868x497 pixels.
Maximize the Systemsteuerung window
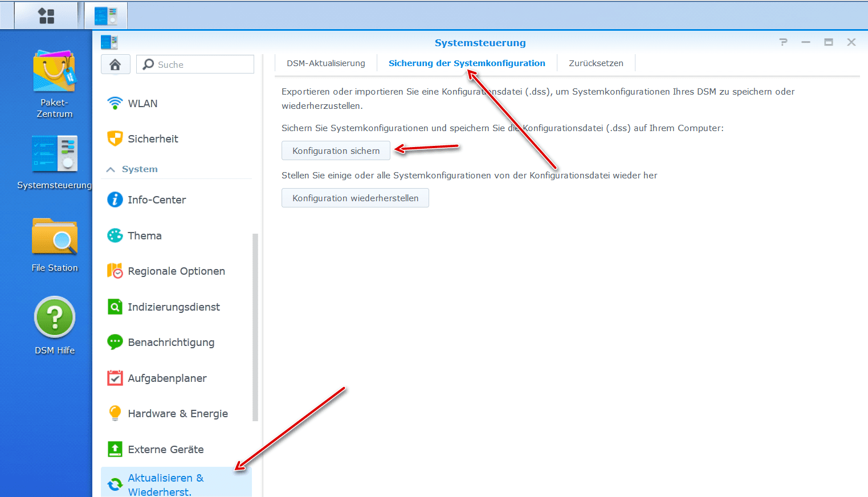pos(829,42)
